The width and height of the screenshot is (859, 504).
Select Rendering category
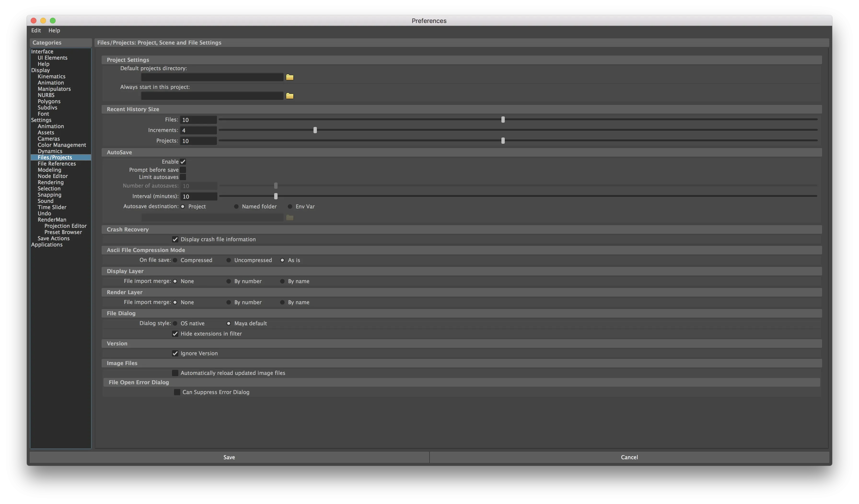(x=50, y=183)
